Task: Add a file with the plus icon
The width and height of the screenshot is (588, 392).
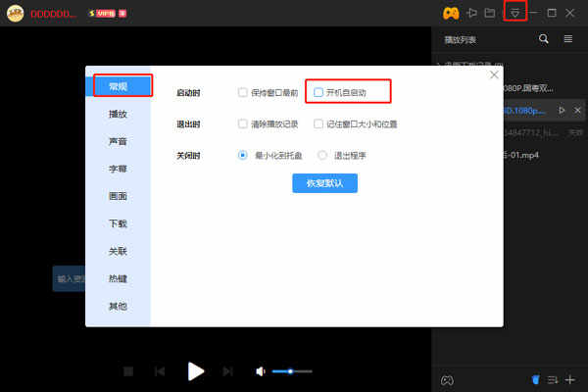Action: 570,380
